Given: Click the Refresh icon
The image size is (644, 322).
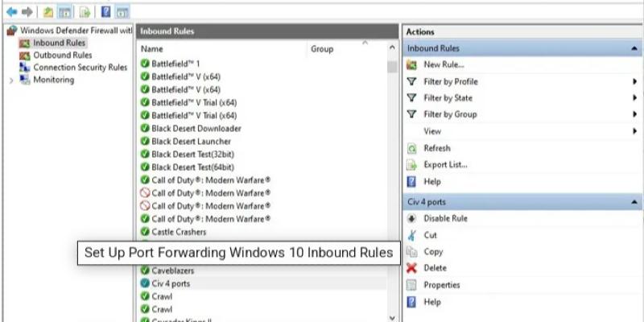Looking at the screenshot, I should [x=411, y=149].
